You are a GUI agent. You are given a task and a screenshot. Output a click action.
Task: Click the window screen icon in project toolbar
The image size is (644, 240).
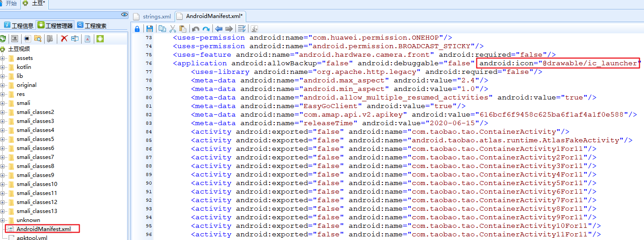(x=28, y=38)
